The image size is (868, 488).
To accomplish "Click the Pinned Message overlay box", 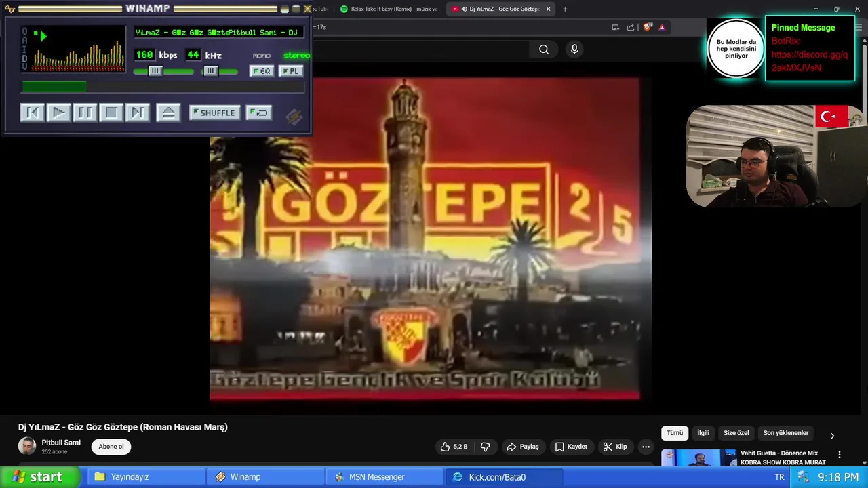I will tap(810, 48).
